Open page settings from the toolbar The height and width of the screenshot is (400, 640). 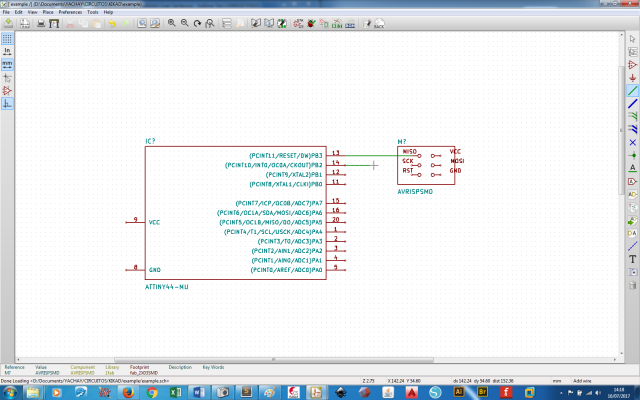[25, 23]
